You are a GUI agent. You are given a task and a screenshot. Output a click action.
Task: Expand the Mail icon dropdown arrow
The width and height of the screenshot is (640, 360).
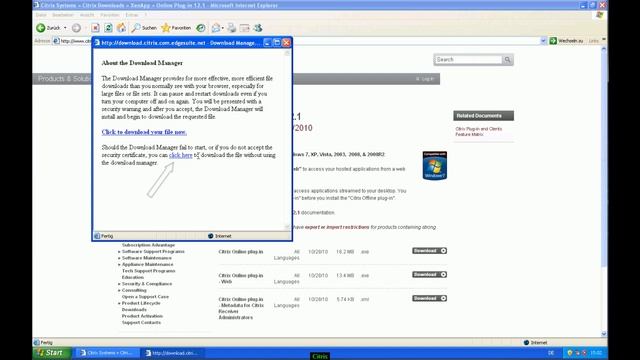coord(222,28)
